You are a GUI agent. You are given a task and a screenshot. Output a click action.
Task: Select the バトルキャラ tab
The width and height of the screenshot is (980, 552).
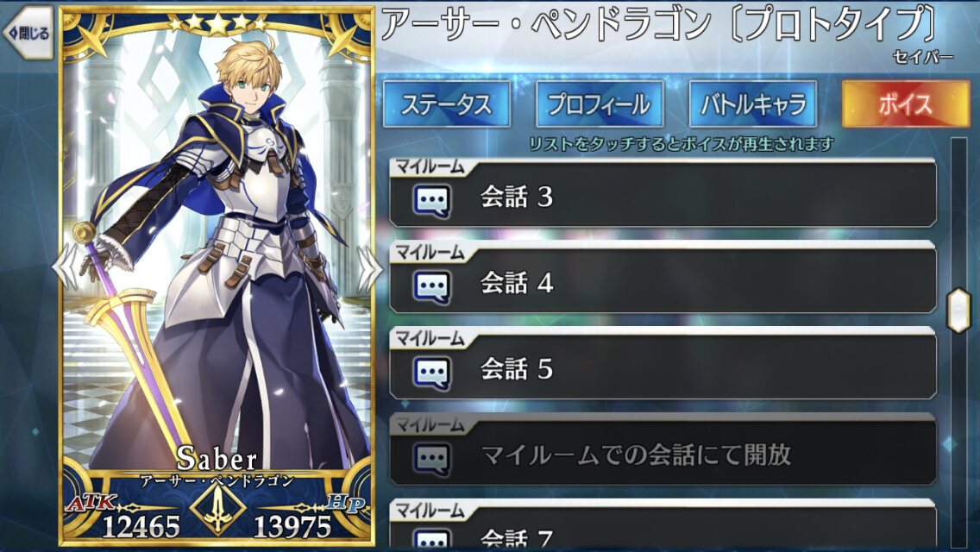click(752, 103)
